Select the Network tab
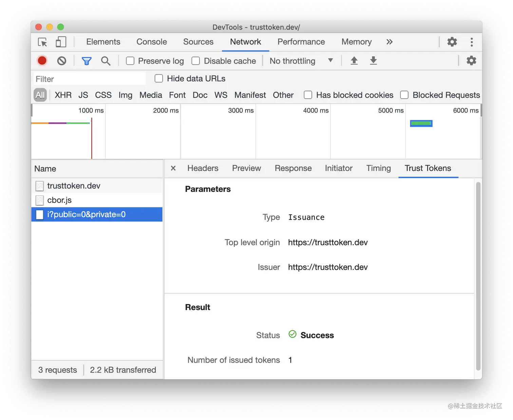 click(246, 42)
